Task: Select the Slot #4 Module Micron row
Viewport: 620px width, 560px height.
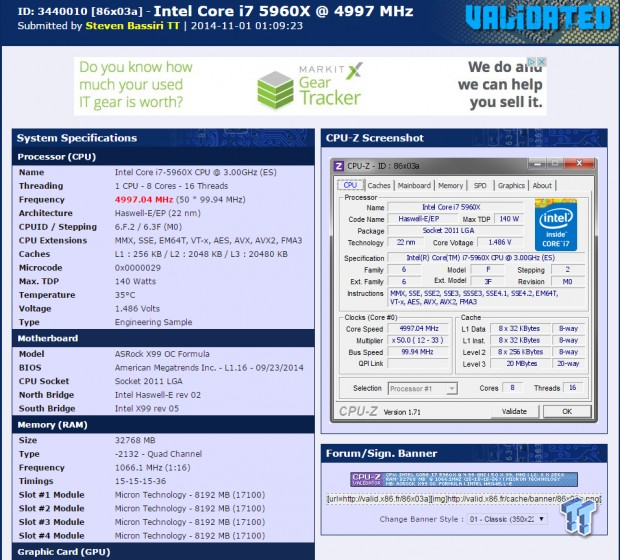Action: (163, 536)
